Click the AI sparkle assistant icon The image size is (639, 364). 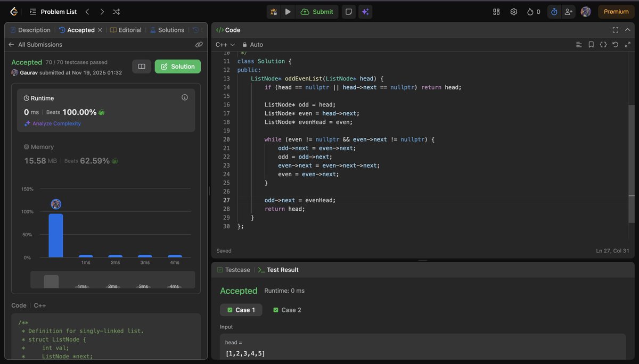(365, 12)
